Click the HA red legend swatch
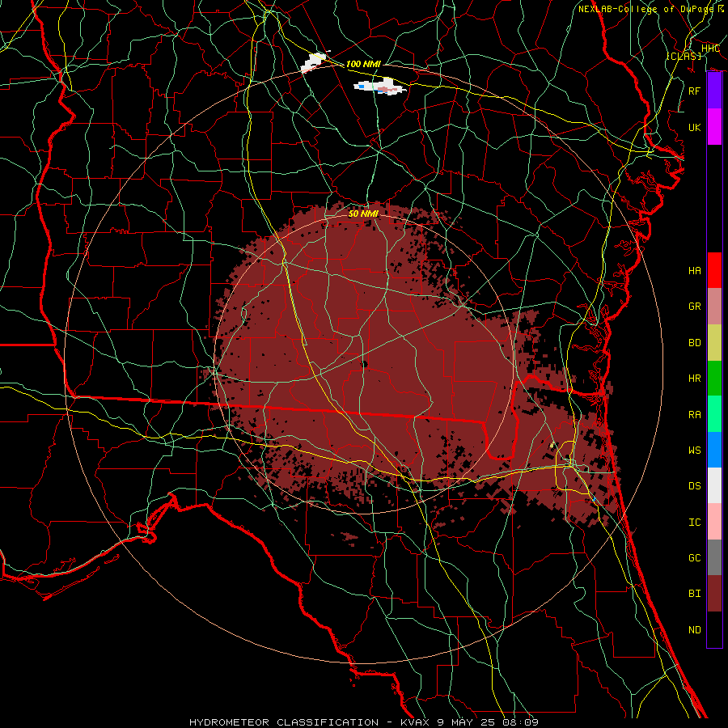This screenshot has width=728, height=728. (x=714, y=270)
